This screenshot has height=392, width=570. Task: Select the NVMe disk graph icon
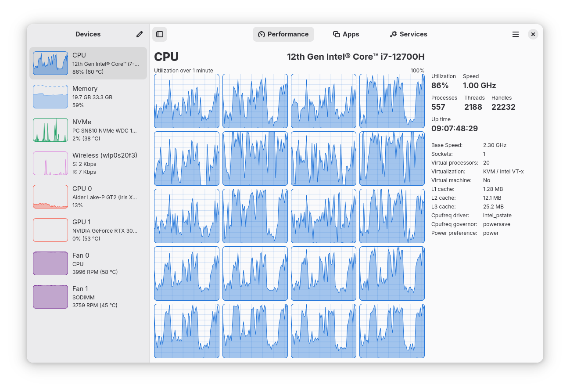(x=50, y=130)
